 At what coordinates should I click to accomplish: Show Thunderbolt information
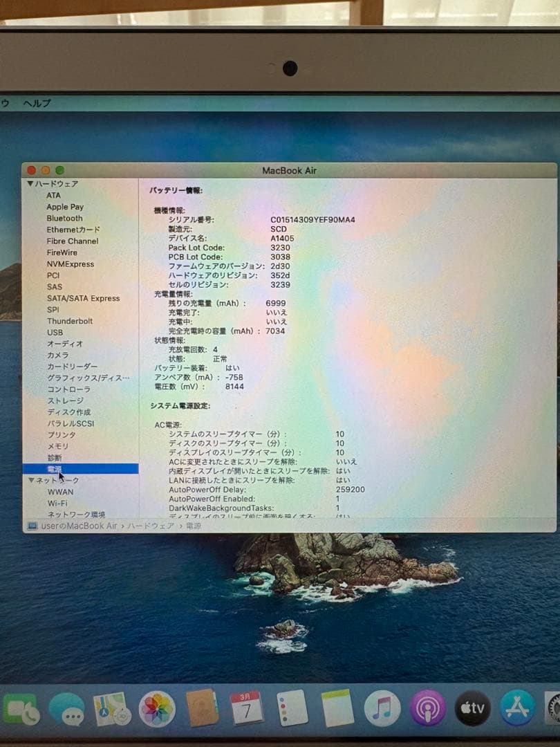(70, 321)
